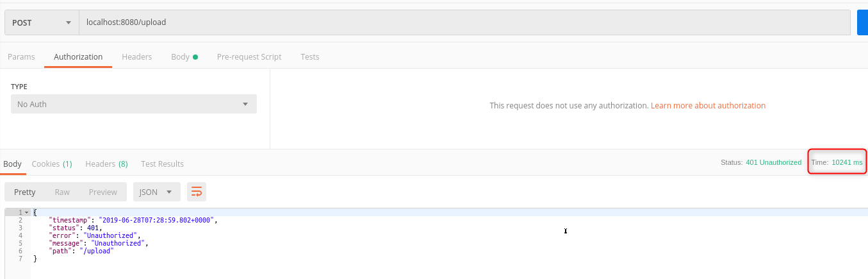Open the Pre-request Script tab
This screenshot has width=868, height=279.
pos(249,56)
